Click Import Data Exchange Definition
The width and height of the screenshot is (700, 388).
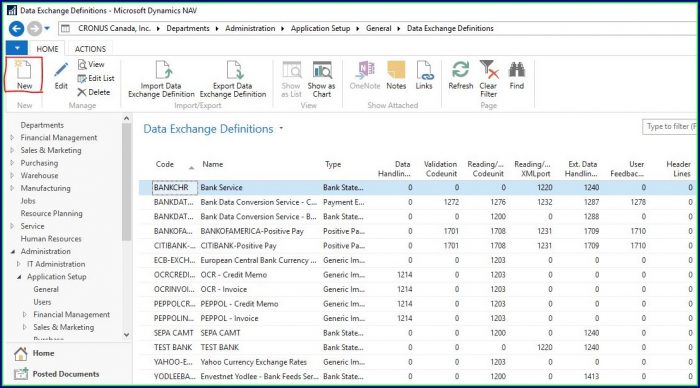[161, 79]
